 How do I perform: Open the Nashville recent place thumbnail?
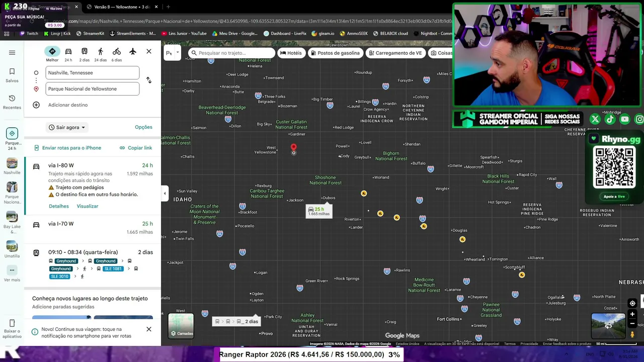(12, 166)
